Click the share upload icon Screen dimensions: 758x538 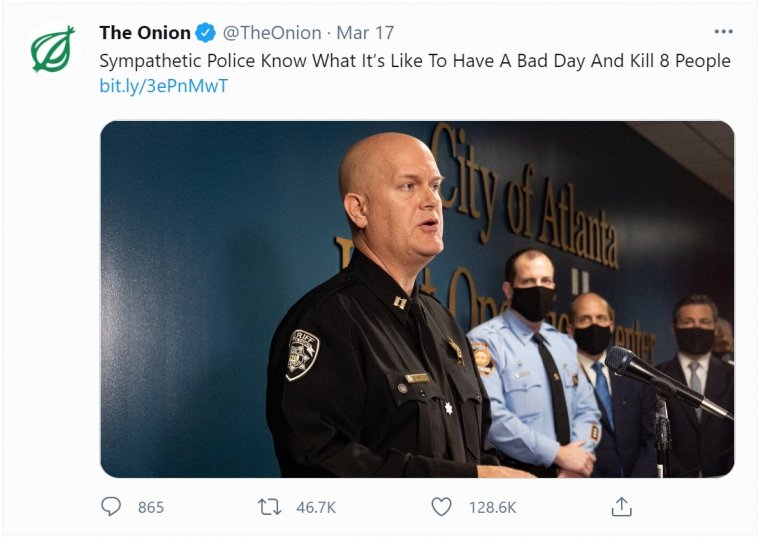[x=621, y=507]
